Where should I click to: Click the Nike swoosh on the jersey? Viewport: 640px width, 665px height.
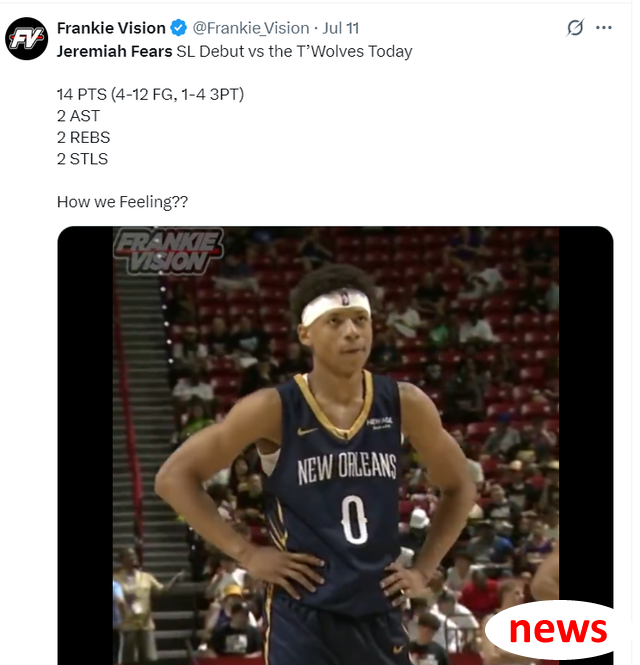[x=307, y=431]
